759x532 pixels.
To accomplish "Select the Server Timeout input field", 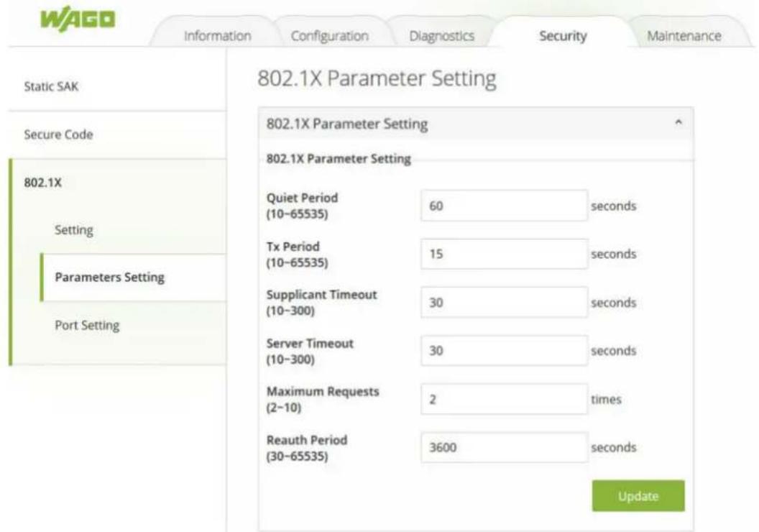I will (x=505, y=350).
